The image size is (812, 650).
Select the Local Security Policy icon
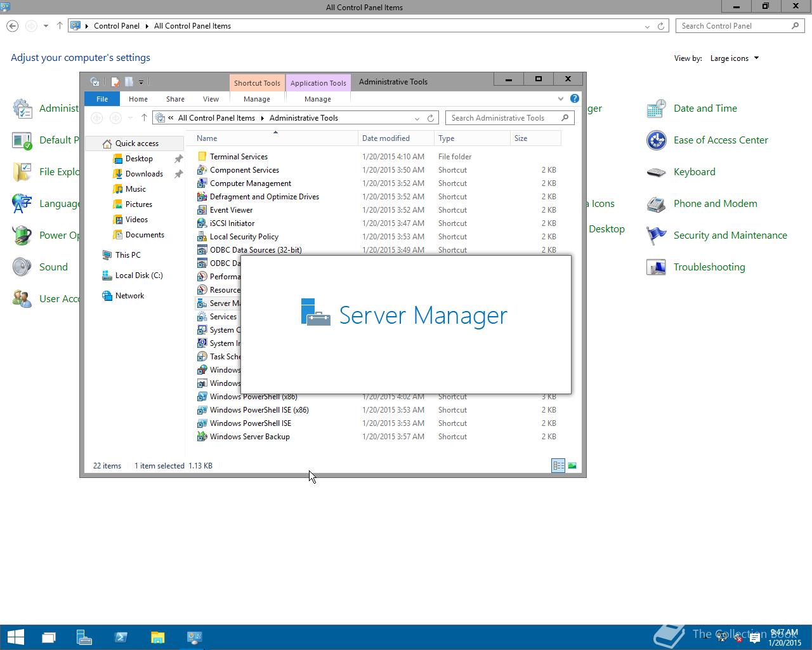pyautogui.click(x=202, y=236)
